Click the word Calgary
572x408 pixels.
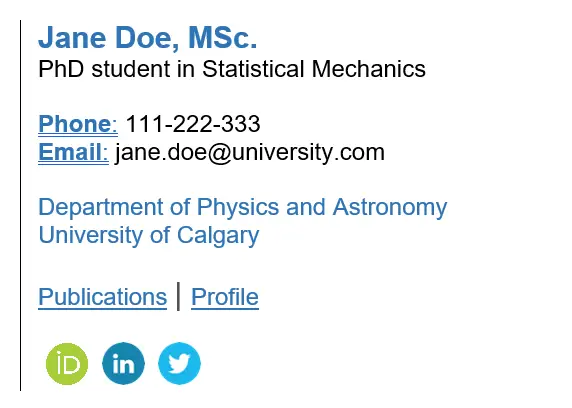(218, 236)
